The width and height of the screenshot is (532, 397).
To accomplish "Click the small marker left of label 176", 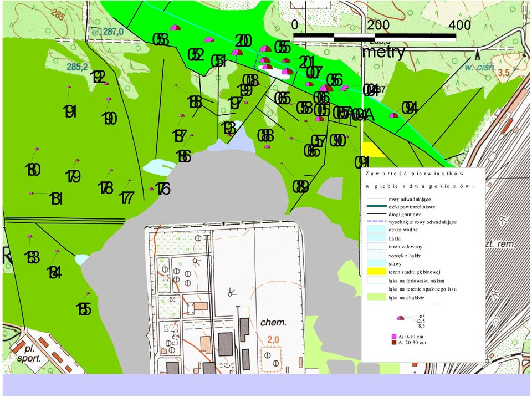I will [x=151, y=189].
